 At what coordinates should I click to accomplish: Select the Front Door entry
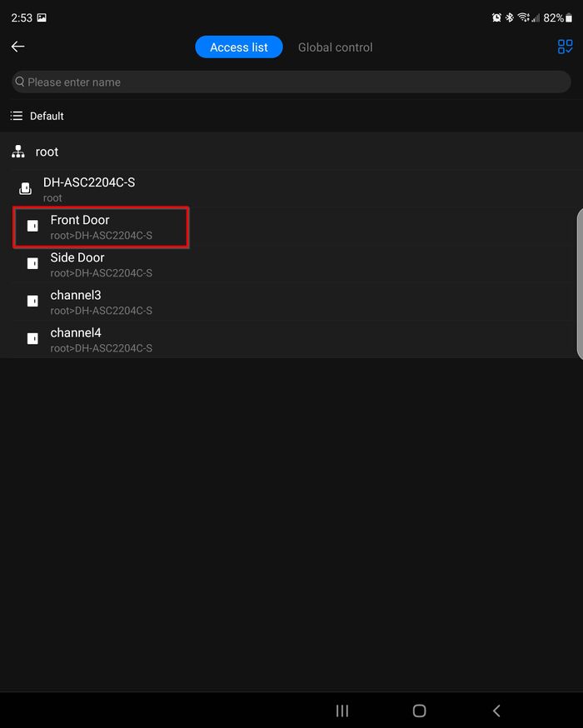pyautogui.click(x=102, y=227)
